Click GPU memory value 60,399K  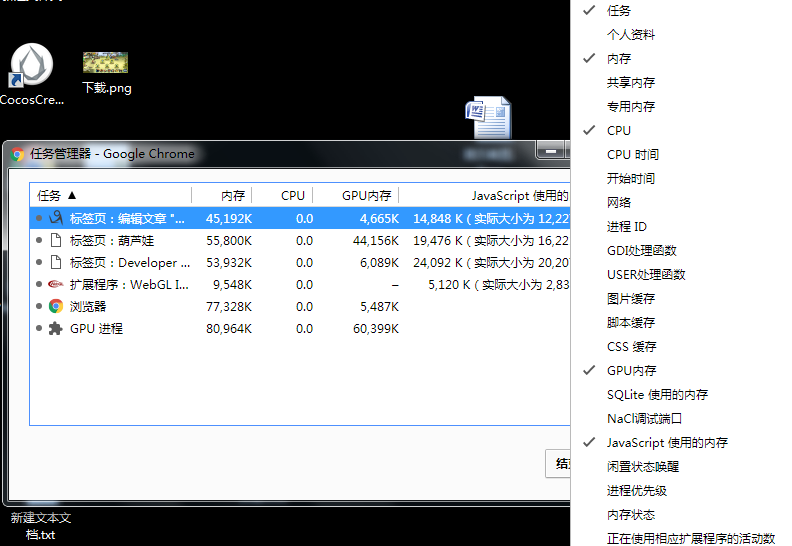(376, 329)
